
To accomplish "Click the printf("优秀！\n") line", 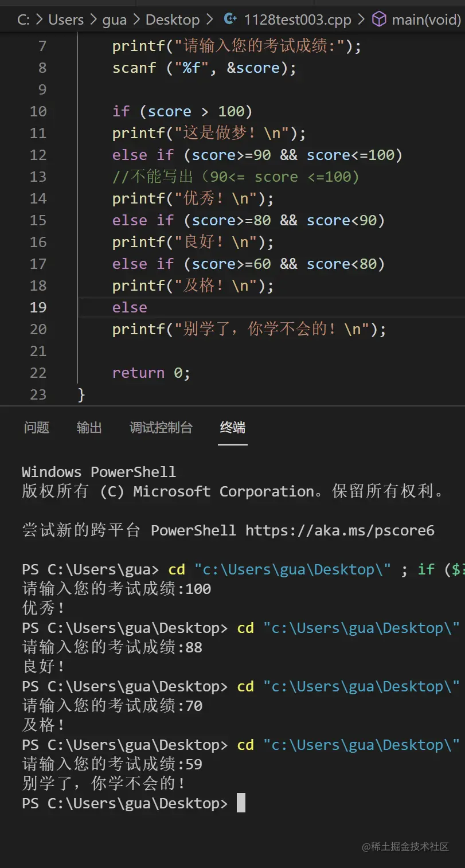I will click(x=193, y=198).
